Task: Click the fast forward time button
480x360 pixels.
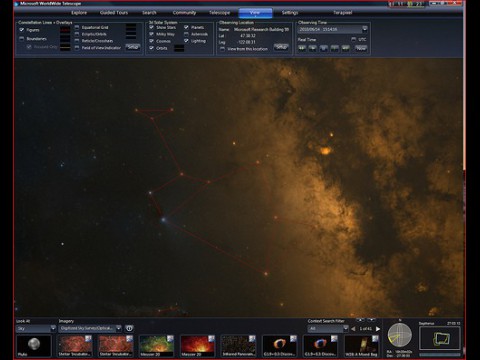Action: [346, 48]
